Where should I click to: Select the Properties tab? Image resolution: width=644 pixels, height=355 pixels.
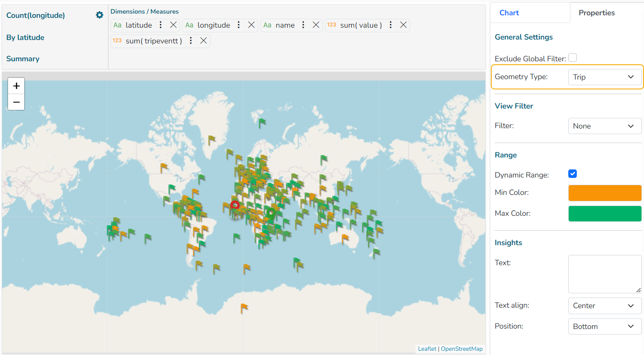tap(596, 13)
